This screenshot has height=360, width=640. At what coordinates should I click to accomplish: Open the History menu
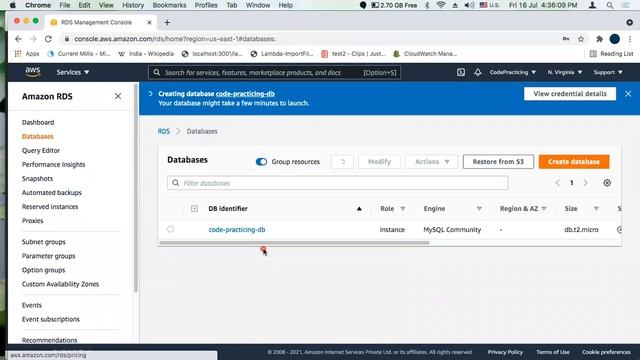(133, 5)
